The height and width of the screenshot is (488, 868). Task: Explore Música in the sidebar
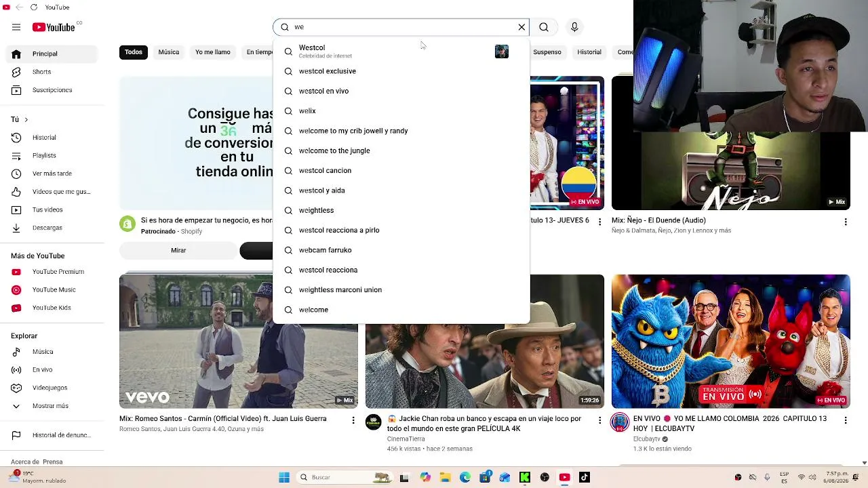[52, 352]
